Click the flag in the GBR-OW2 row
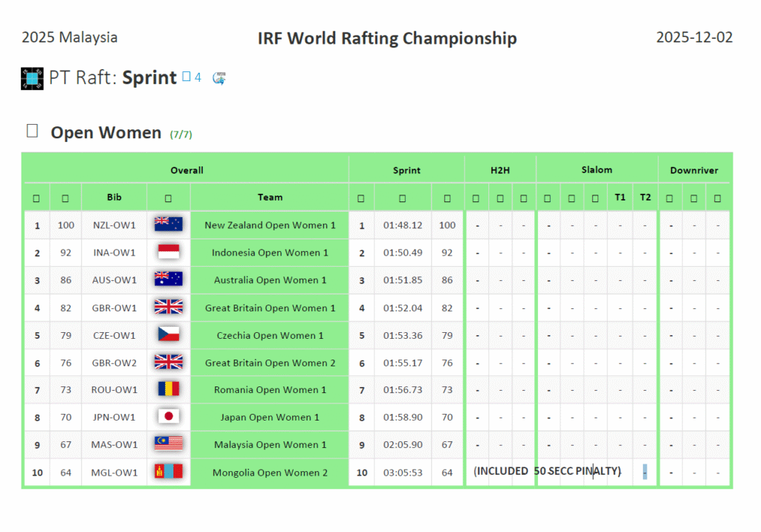 pyautogui.click(x=168, y=363)
